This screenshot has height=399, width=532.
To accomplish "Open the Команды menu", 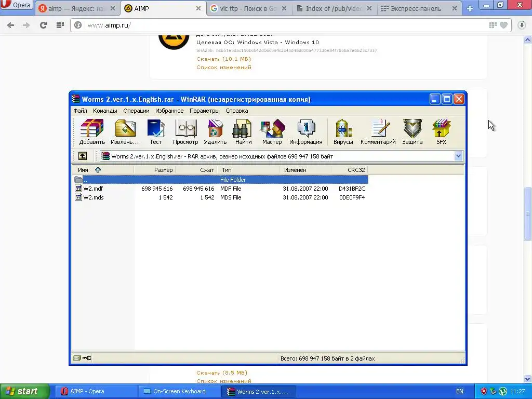I will pyautogui.click(x=105, y=111).
